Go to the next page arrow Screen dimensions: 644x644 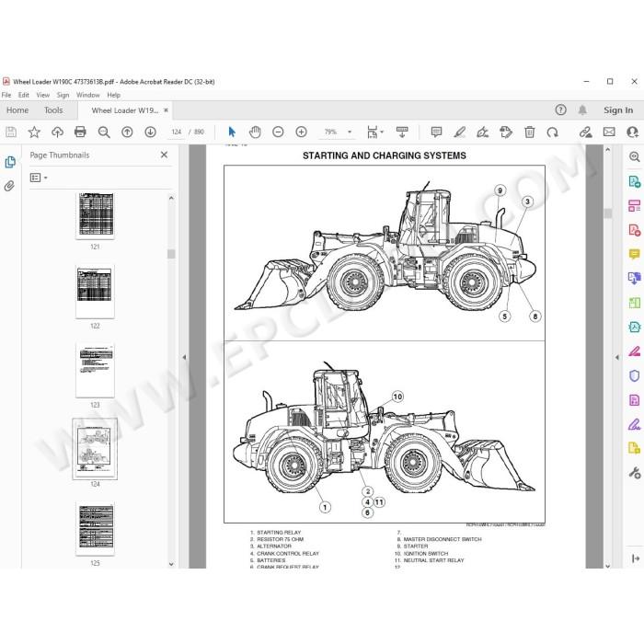(x=150, y=132)
